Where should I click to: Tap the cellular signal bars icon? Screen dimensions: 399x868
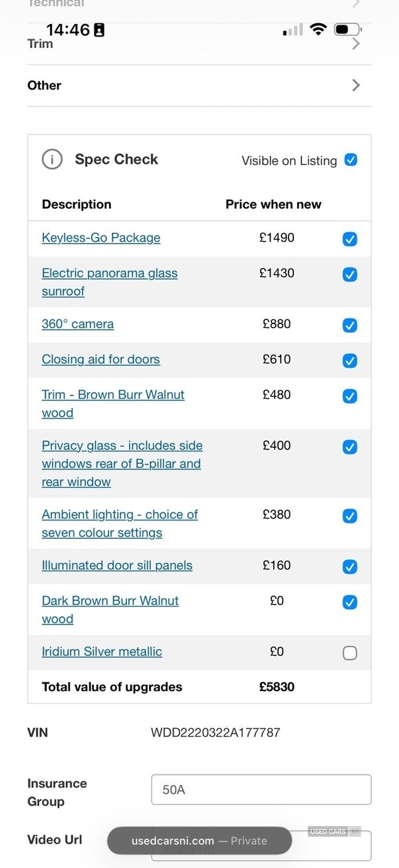coord(293,30)
